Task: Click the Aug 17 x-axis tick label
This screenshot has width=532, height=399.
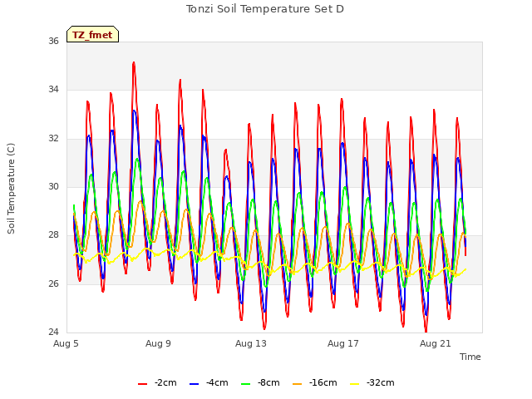Action: coord(343,343)
